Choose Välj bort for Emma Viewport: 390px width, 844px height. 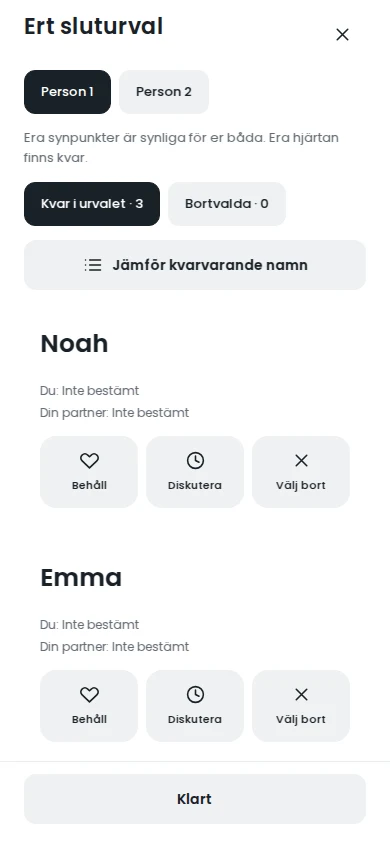tap(301, 706)
